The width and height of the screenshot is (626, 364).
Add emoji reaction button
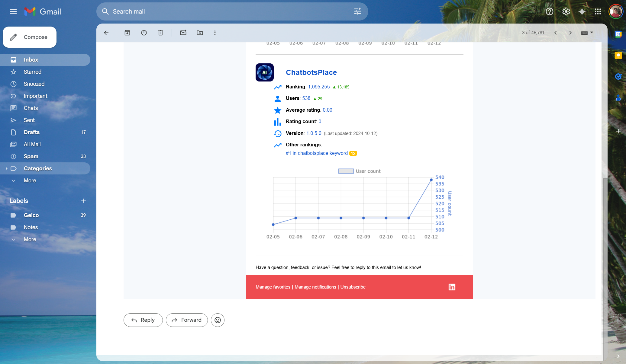pos(218,320)
